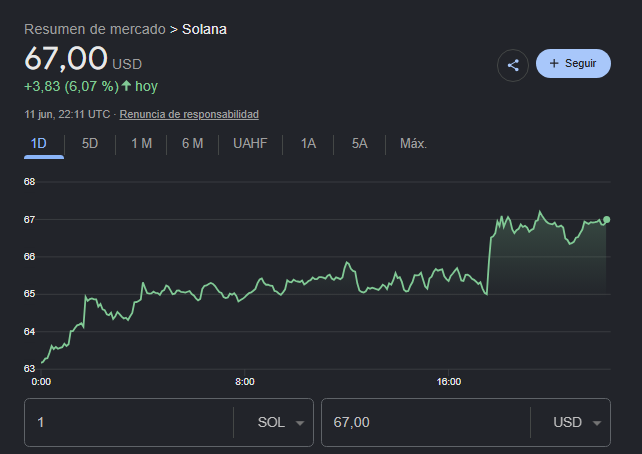The height and width of the screenshot is (454, 642).
Task: Click the 66 price axis label
Action: point(29,257)
